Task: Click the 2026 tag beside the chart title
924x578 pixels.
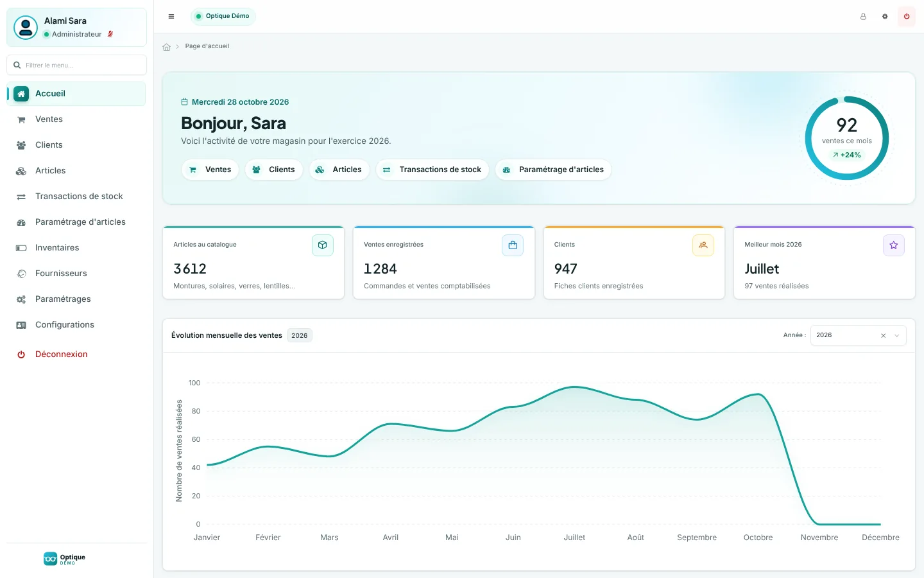Action: click(300, 336)
